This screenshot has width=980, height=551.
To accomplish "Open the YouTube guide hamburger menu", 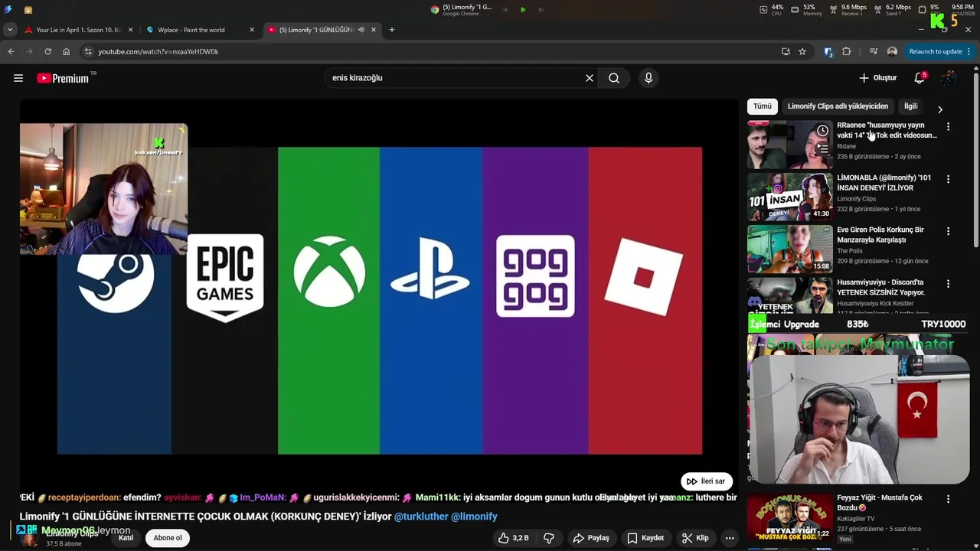I will tap(18, 78).
